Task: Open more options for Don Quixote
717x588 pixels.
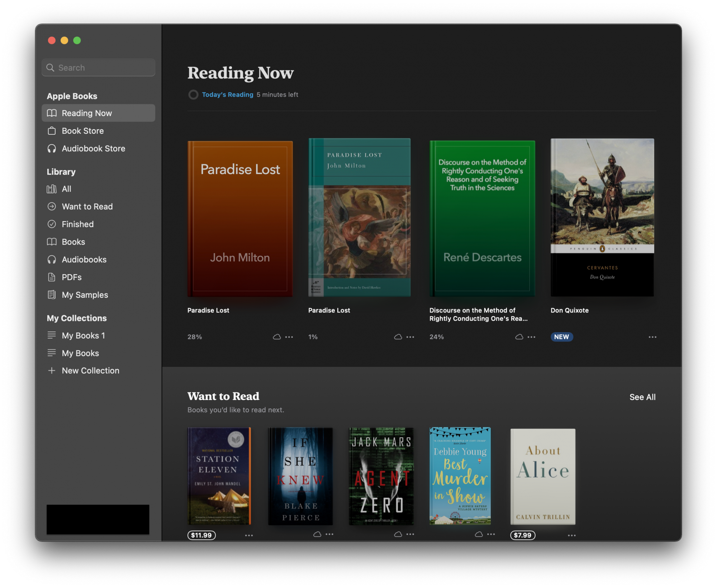Action: click(652, 337)
